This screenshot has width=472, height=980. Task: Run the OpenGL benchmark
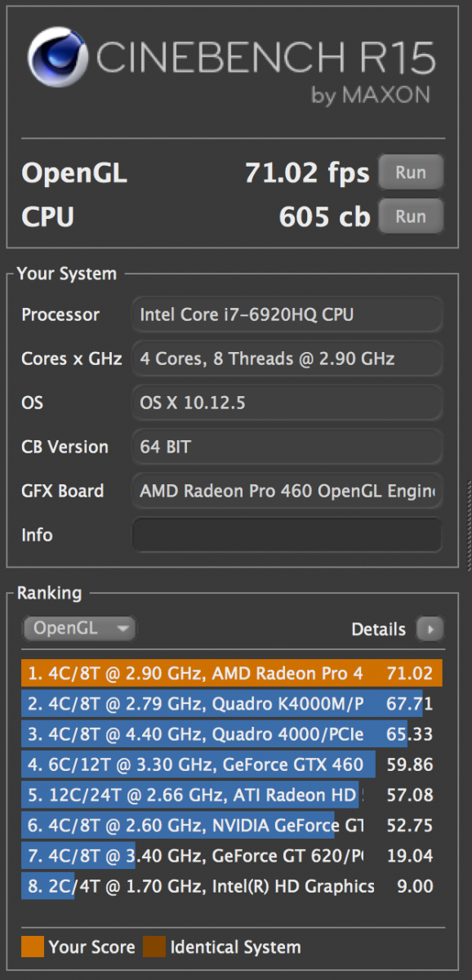pyautogui.click(x=411, y=172)
